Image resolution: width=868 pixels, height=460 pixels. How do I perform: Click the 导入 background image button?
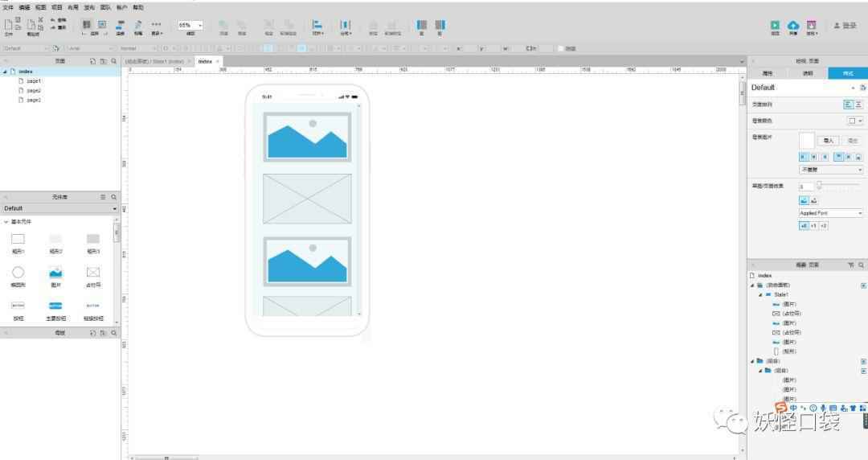click(828, 141)
